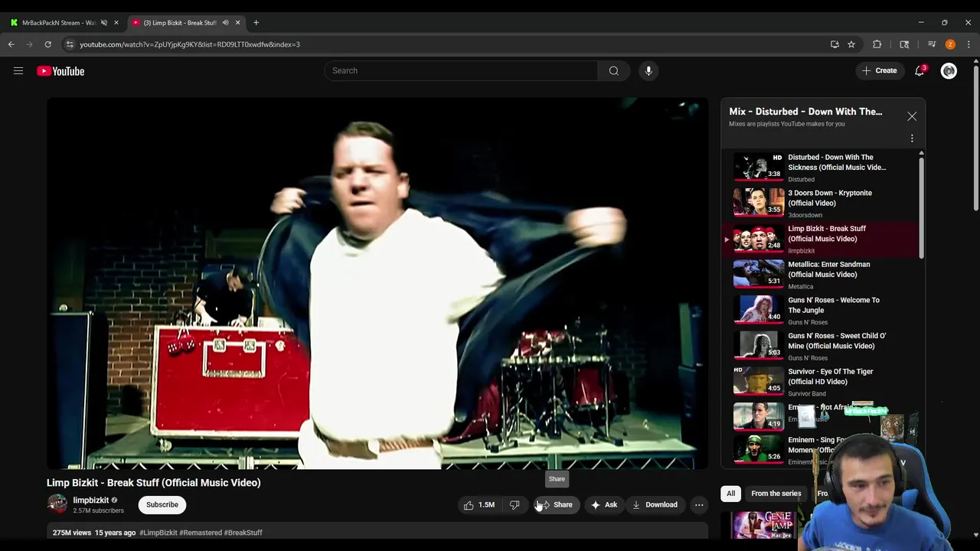Open a new browser tab
This screenshot has height=551, width=980.
[x=256, y=23]
